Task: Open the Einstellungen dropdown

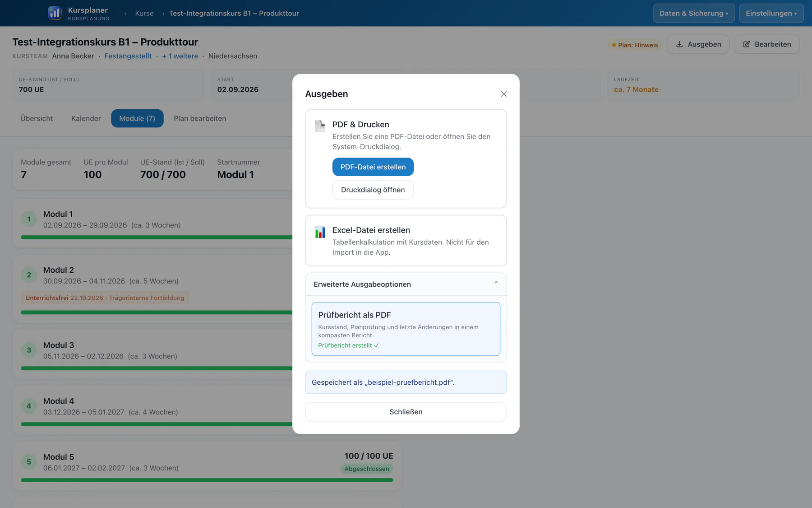Action: coord(771,13)
